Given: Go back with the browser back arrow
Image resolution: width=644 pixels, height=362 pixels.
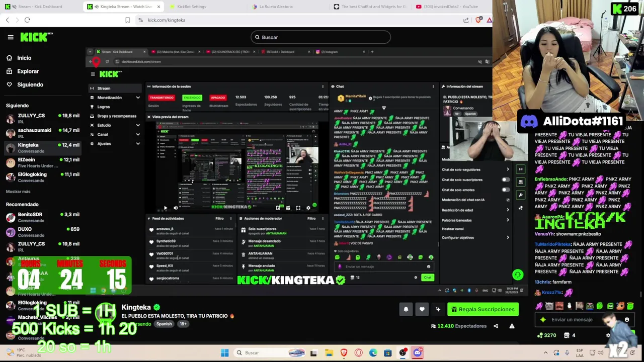Looking at the screenshot, I should pos(7,20).
